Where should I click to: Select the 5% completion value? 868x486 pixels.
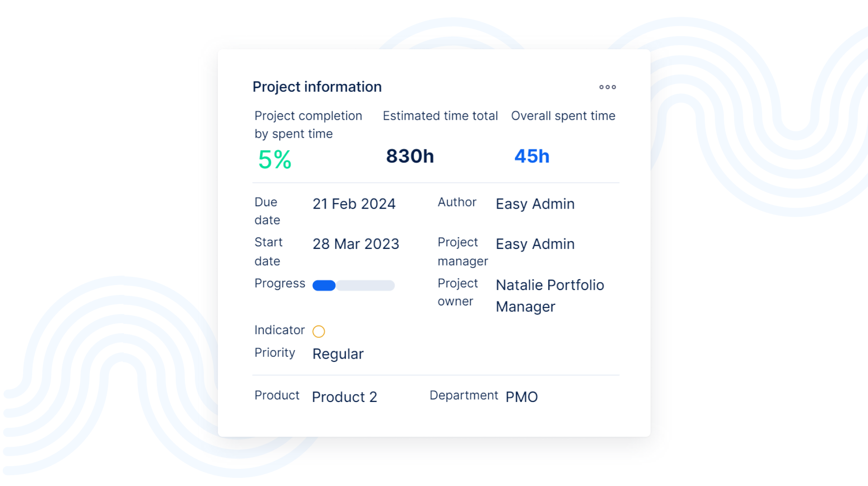(x=275, y=159)
